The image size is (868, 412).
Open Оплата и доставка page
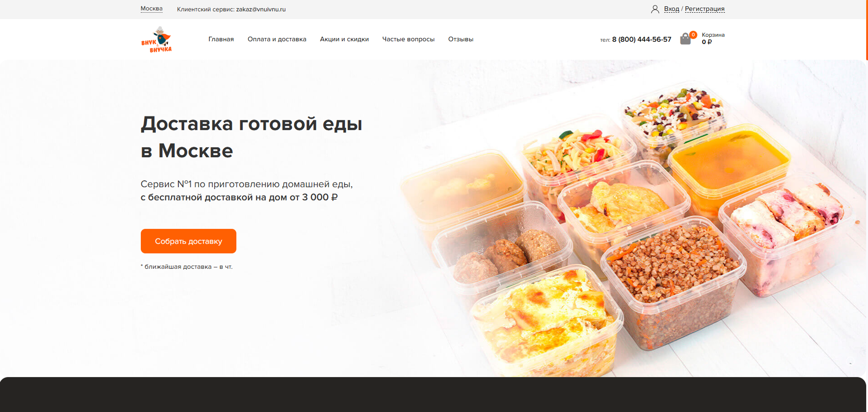coord(277,39)
